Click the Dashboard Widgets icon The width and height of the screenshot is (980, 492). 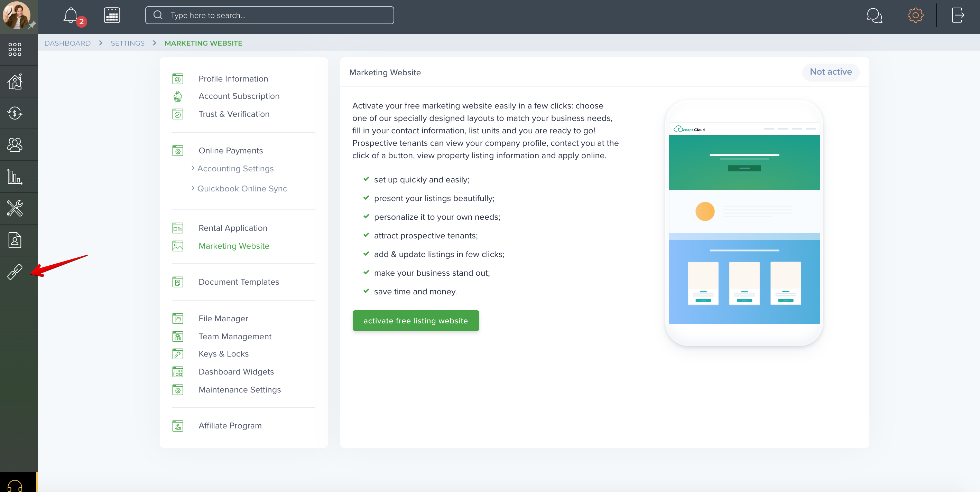pyautogui.click(x=178, y=372)
